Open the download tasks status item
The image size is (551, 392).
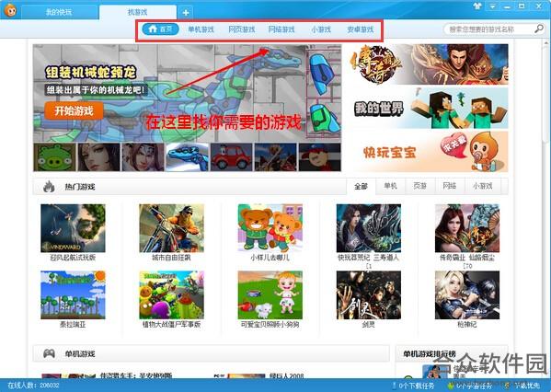click(x=413, y=386)
